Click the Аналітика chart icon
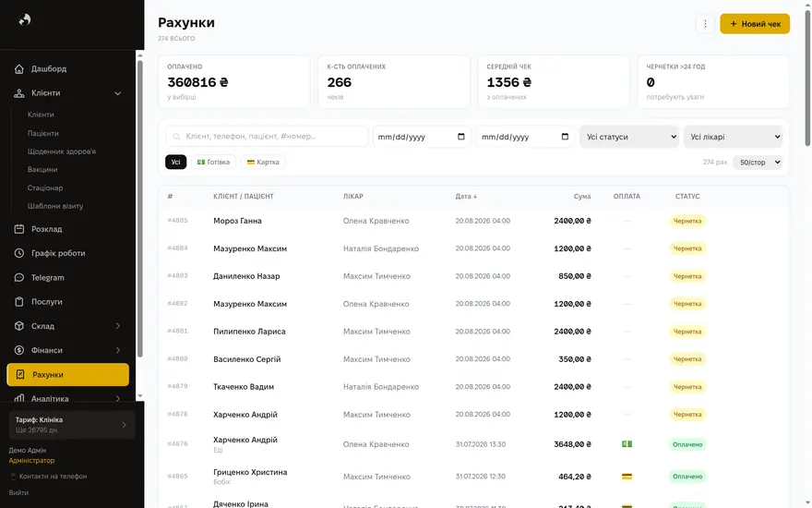 19,399
